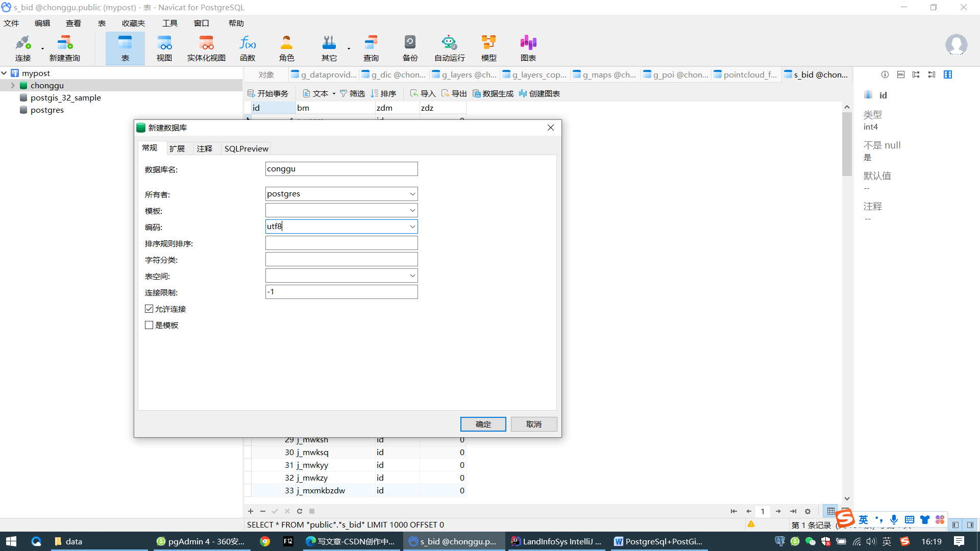Viewport: 980px width, 551px height.
Task: Uncheck the 允许连接 checkbox
Action: (x=149, y=309)
